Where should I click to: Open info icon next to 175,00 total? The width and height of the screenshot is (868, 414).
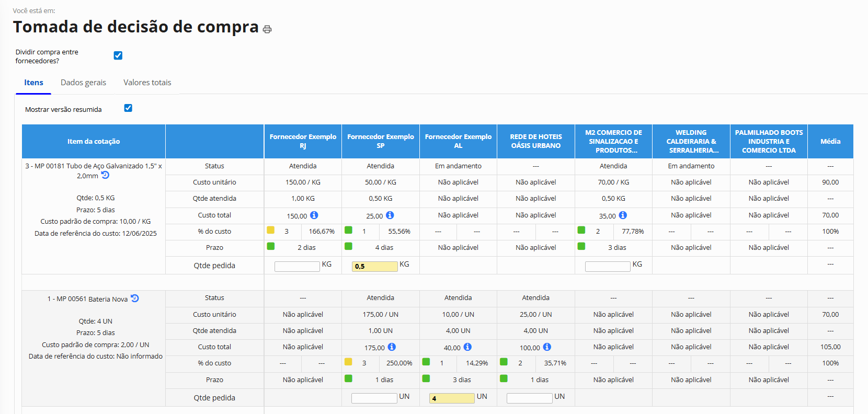(x=392, y=347)
